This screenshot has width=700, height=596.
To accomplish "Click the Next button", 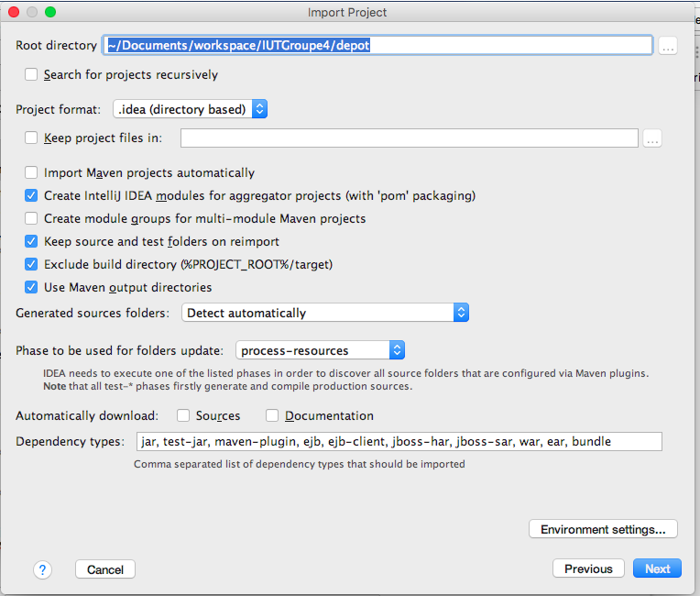I will 657,568.
